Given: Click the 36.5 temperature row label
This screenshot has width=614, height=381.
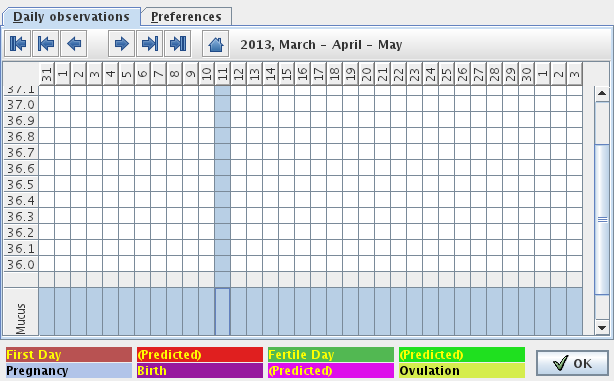Looking at the screenshot, I should [x=21, y=184].
